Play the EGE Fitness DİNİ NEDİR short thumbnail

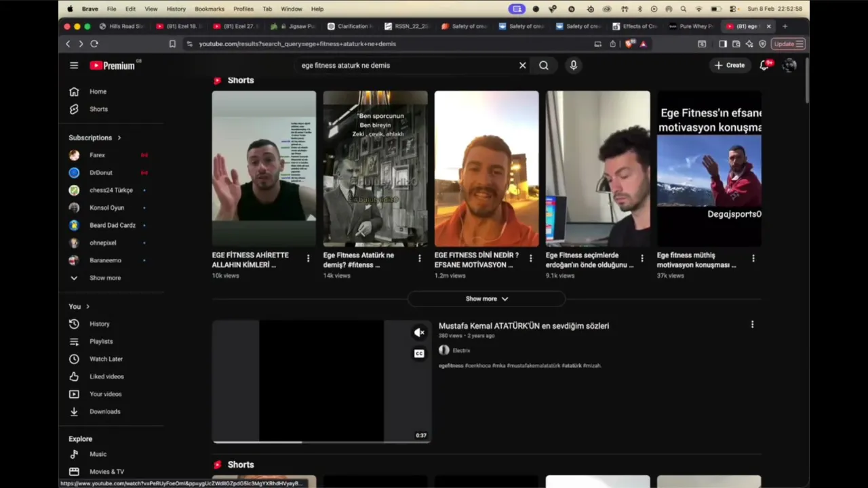487,169
